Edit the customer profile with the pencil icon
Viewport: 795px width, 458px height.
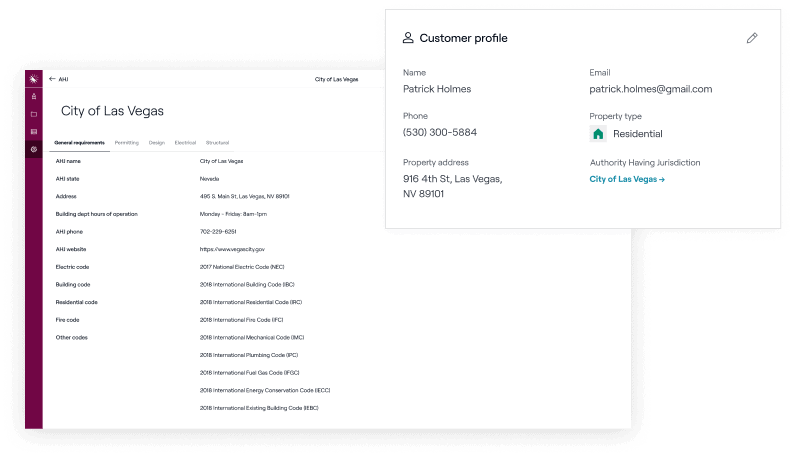point(752,38)
